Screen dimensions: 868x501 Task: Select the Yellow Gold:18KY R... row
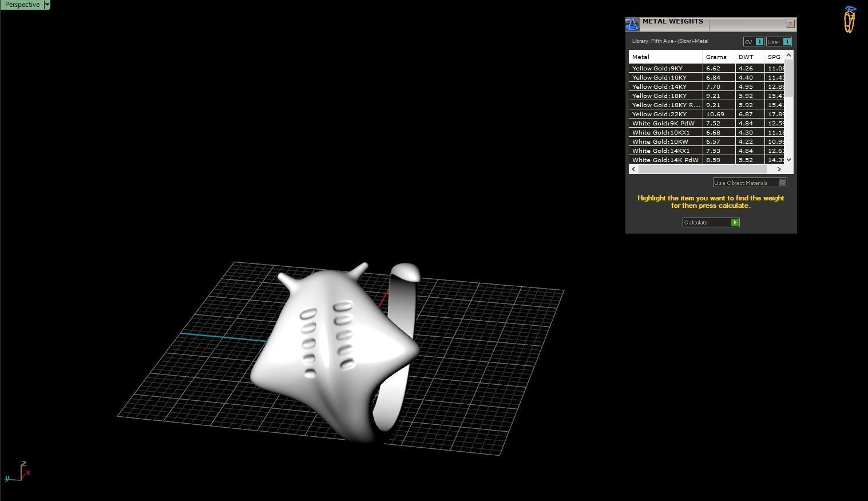pyautogui.click(x=707, y=105)
